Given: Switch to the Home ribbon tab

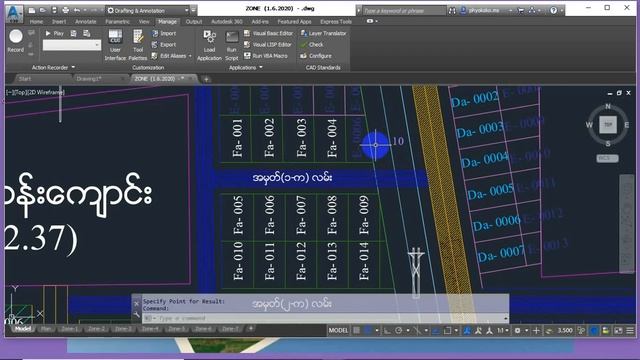Looking at the screenshot, I should (36, 21).
